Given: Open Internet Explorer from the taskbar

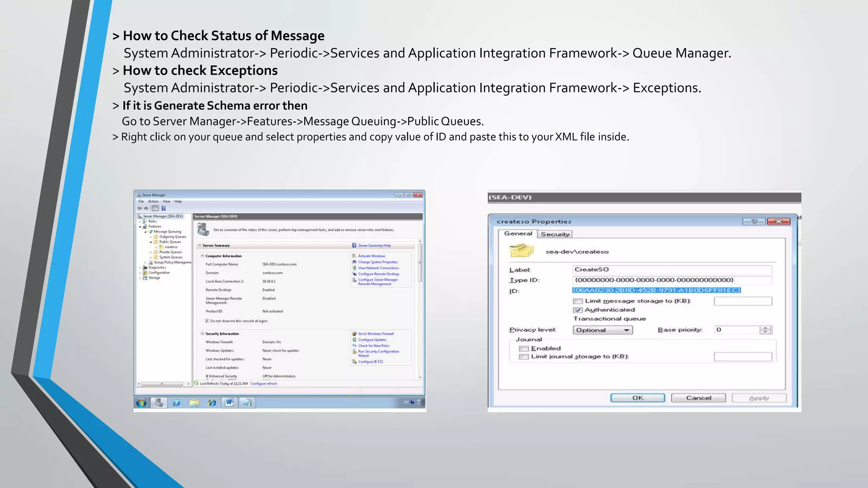Looking at the screenshot, I should tap(212, 403).
